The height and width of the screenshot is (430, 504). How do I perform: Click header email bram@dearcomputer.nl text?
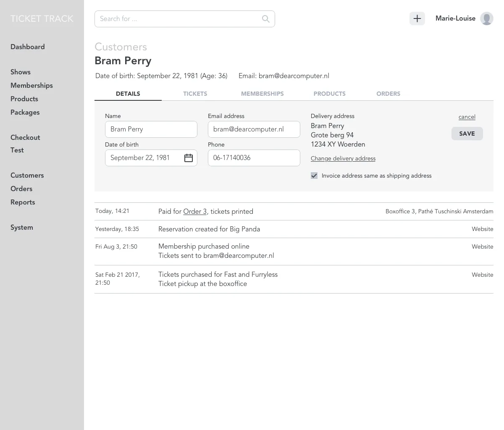pyautogui.click(x=294, y=76)
